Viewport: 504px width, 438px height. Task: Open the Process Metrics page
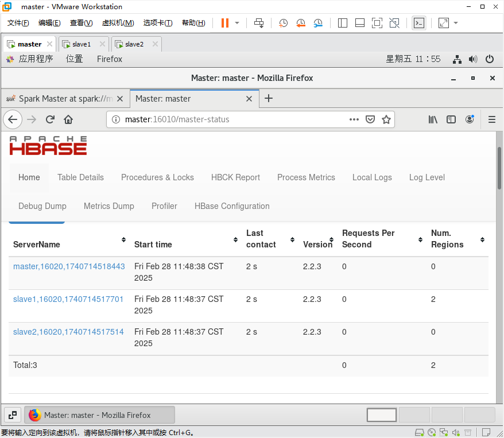(x=306, y=177)
